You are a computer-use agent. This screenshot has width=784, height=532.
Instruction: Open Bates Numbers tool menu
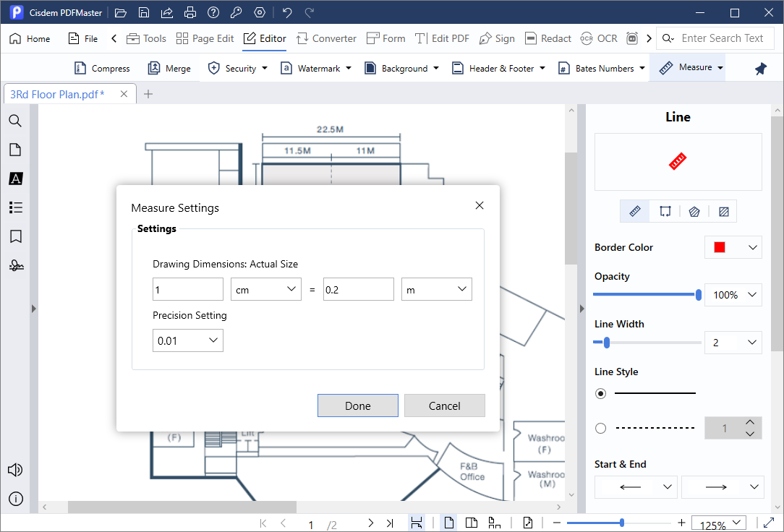tap(602, 69)
